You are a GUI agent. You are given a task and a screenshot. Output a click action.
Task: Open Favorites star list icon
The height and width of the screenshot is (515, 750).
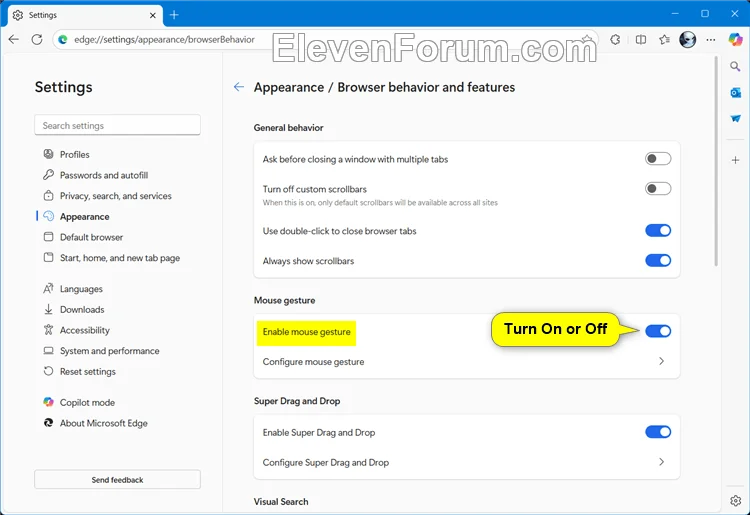pos(664,40)
